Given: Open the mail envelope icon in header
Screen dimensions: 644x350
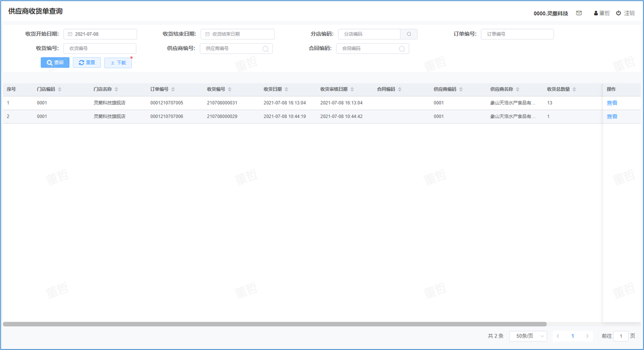Looking at the screenshot, I should pyautogui.click(x=579, y=13).
